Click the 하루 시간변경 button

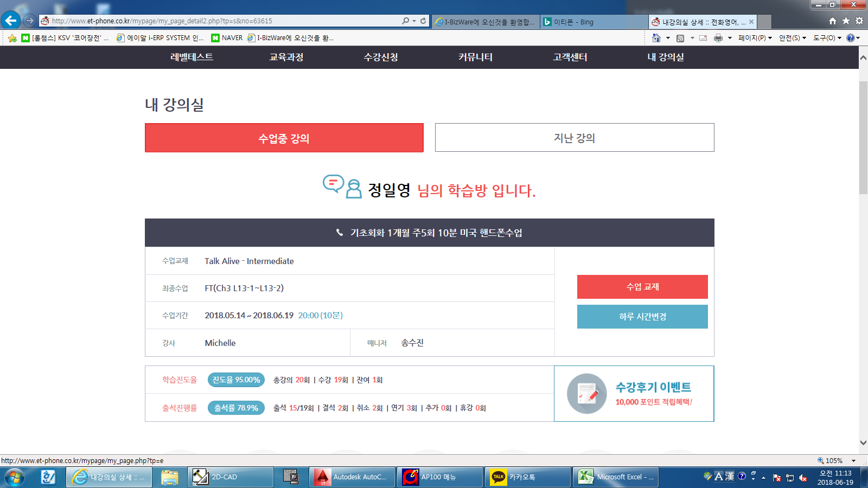click(642, 317)
